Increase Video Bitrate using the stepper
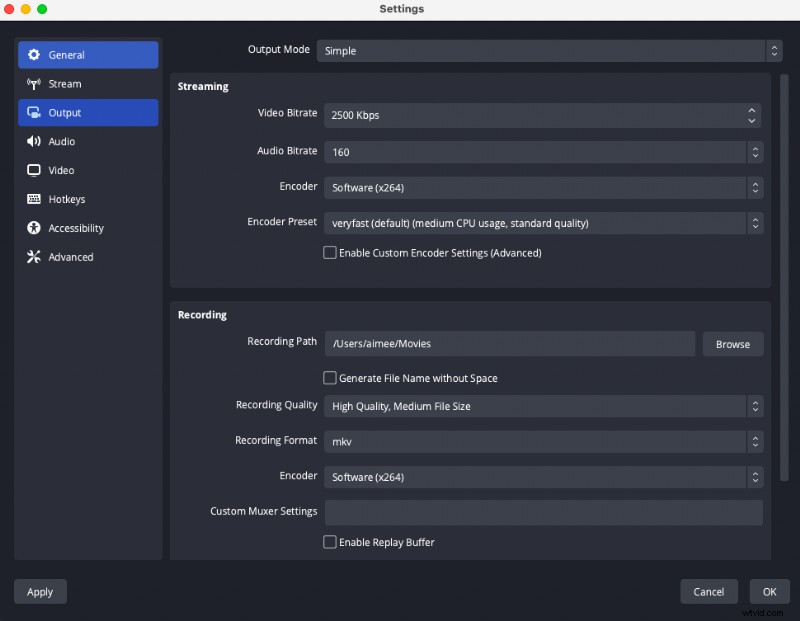Screen dimensions: 800x621 [x=751, y=112]
